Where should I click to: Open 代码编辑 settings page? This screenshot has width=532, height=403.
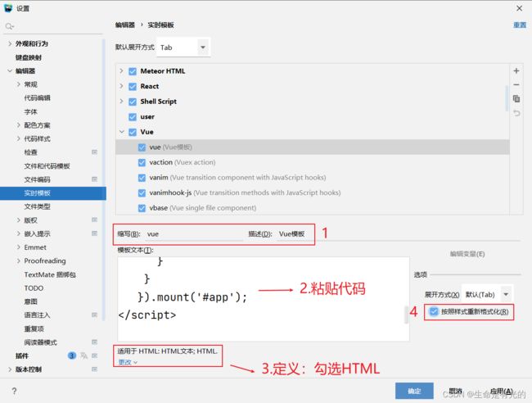38,98
